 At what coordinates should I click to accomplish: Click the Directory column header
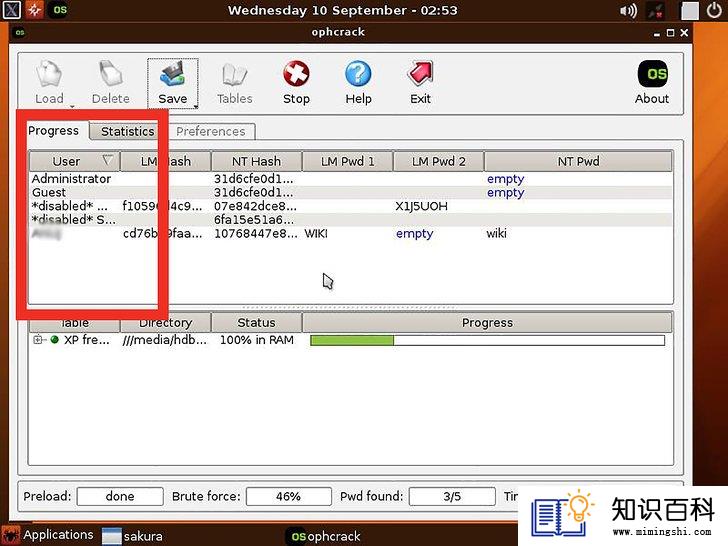166,322
